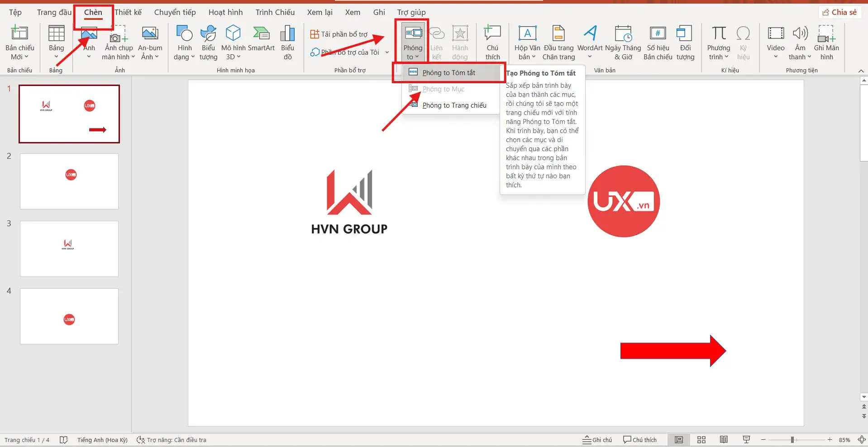This screenshot has height=447, width=868.
Task: Select Phóng to Tóm tắt menu option
Action: pyautogui.click(x=449, y=72)
